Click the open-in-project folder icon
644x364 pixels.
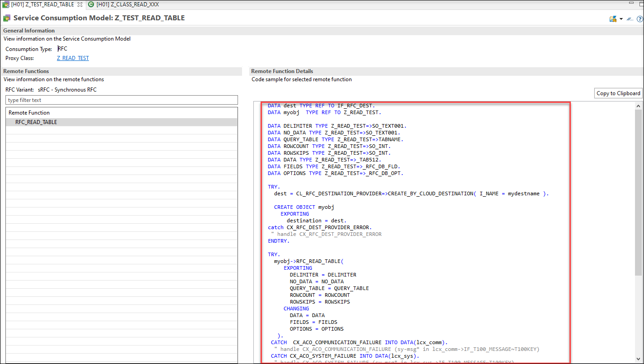tap(613, 19)
